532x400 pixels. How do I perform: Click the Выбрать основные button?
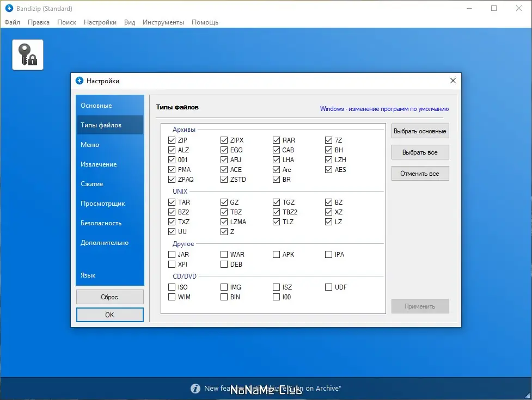point(420,131)
